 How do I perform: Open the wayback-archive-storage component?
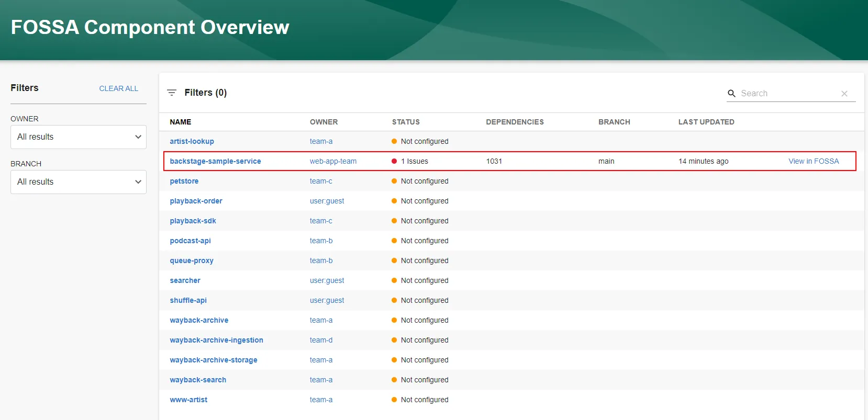point(214,360)
